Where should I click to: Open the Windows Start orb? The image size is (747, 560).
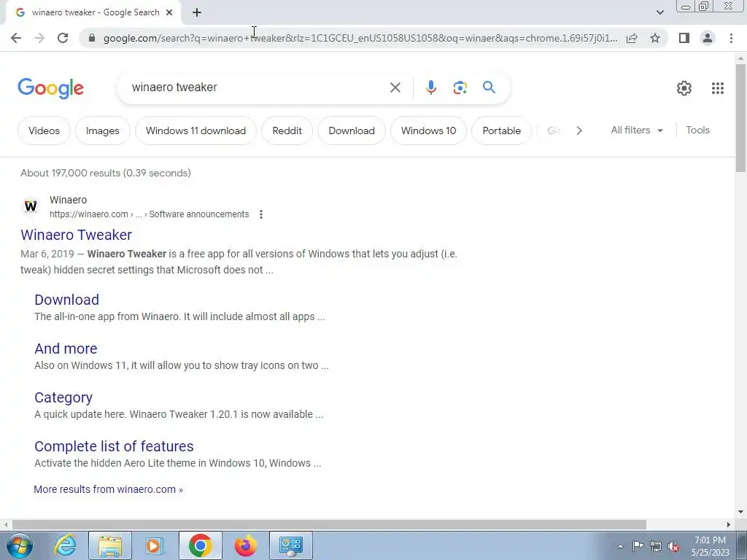[x=19, y=545]
